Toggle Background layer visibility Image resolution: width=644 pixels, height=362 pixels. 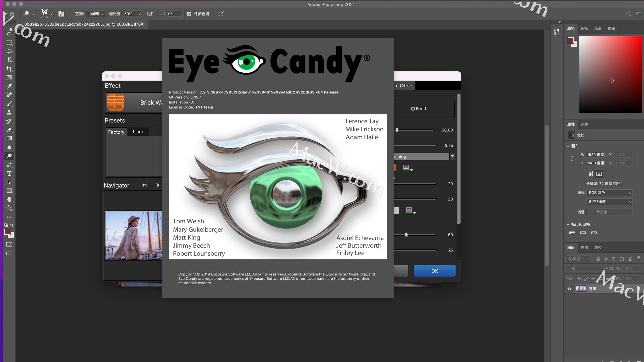pyautogui.click(x=570, y=288)
